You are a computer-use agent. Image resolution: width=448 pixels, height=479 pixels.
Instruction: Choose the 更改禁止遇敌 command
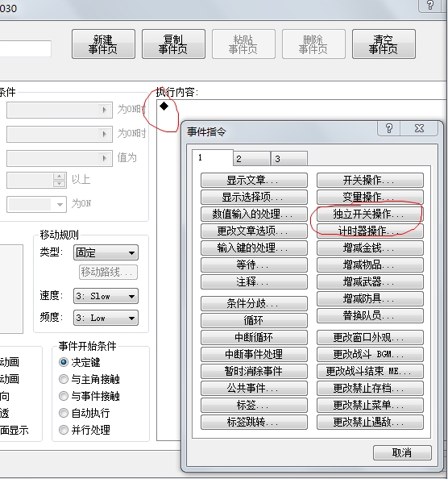(370, 422)
